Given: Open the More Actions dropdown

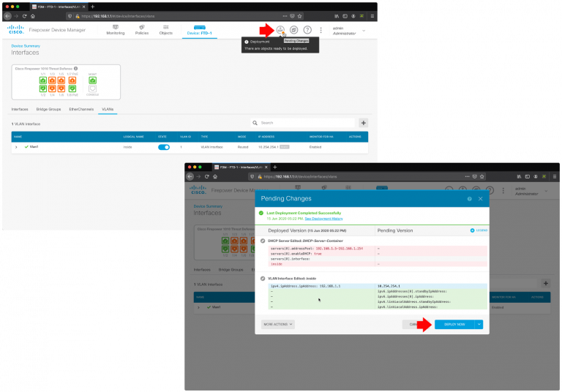Looking at the screenshot, I should 278,324.
